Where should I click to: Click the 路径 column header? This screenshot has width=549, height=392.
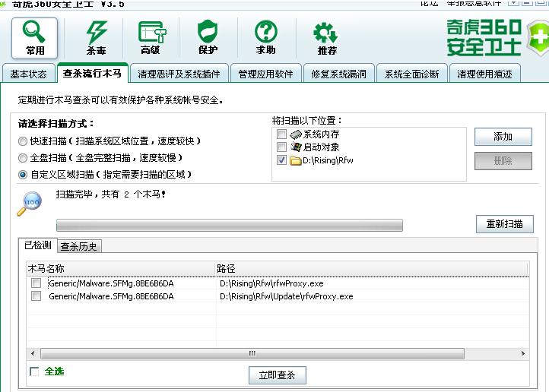tap(372, 269)
